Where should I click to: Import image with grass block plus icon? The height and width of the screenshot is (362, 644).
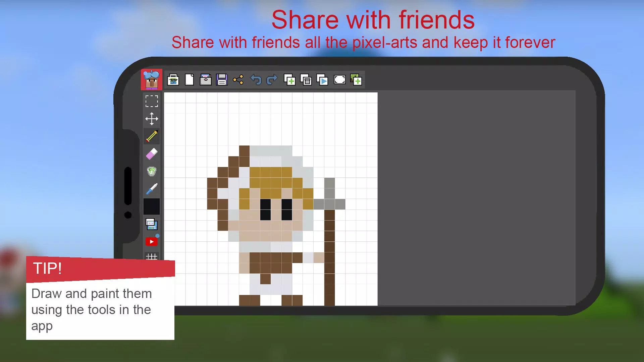pos(356,80)
